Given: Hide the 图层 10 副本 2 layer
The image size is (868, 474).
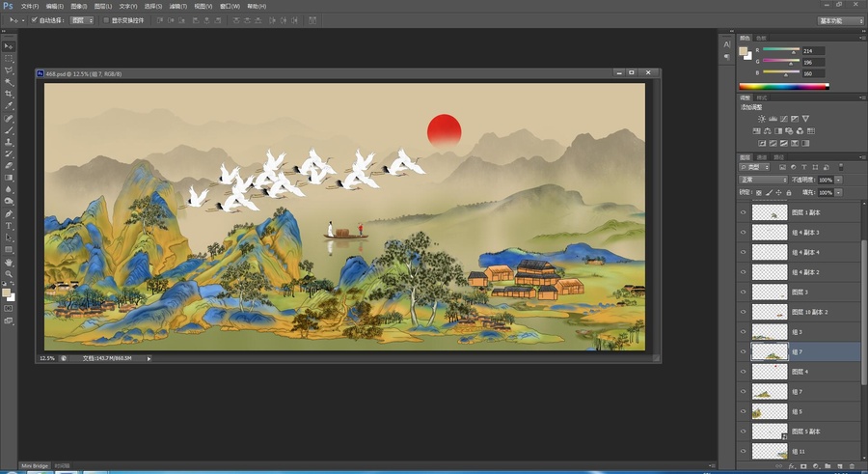Looking at the screenshot, I should [744, 312].
